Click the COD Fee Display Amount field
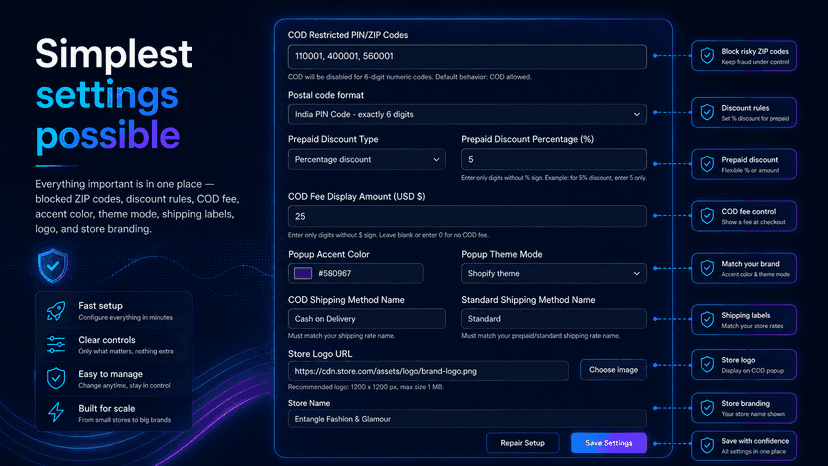The height and width of the screenshot is (466, 828). pyautogui.click(x=467, y=216)
